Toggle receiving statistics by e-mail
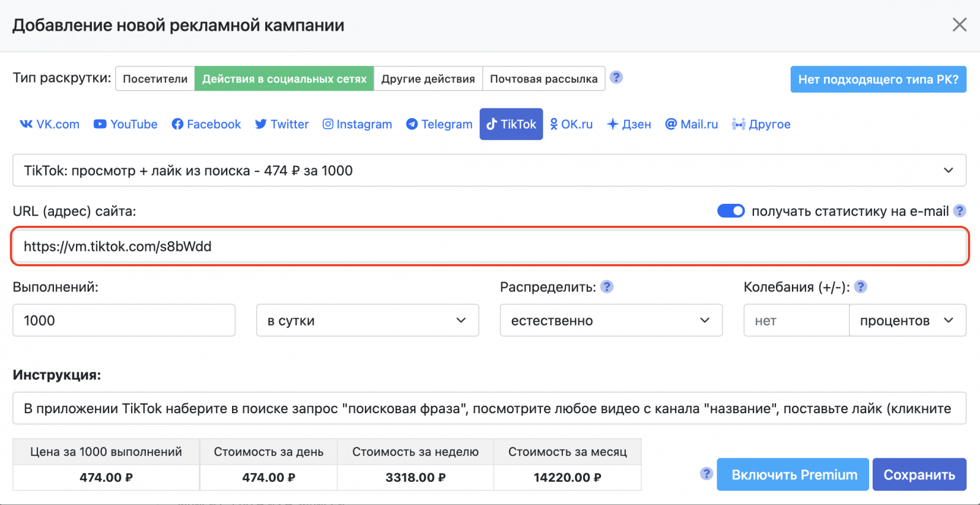 click(731, 211)
